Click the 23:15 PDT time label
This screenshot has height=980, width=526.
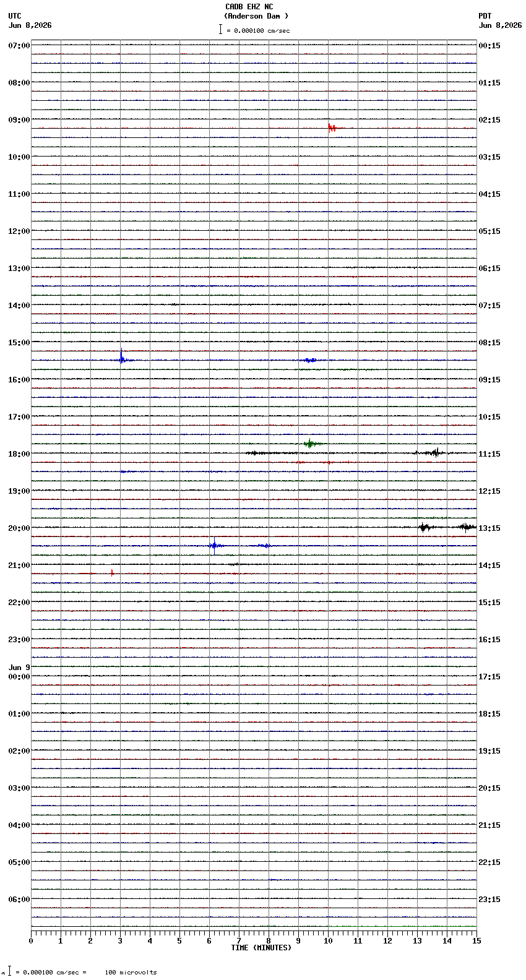pyautogui.click(x=489, y=900)
